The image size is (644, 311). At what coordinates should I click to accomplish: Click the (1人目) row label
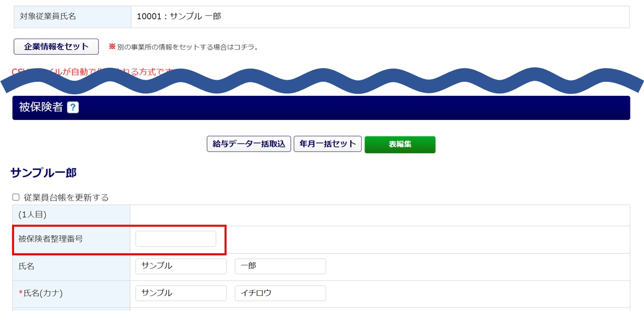coord(32,215)
